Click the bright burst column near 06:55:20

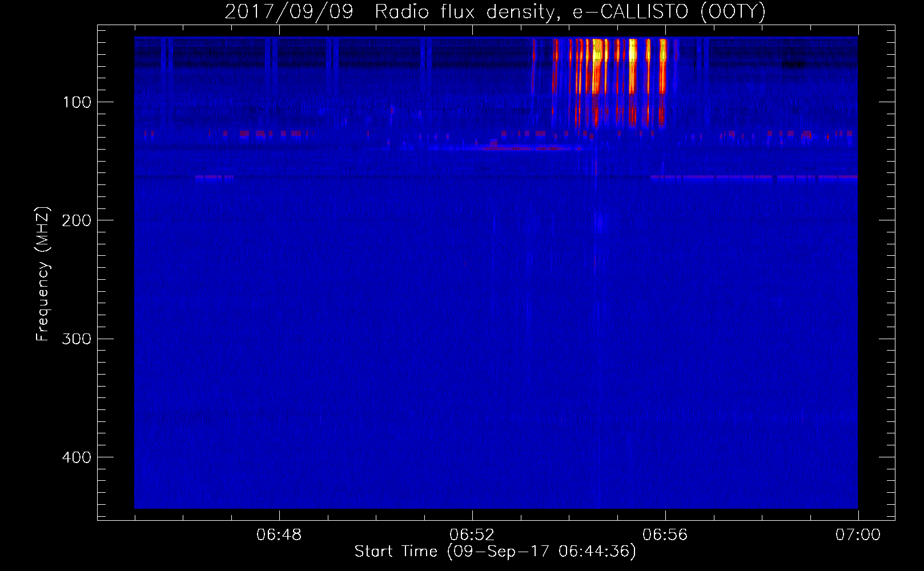pyautogui.click(x=633, y=66)
